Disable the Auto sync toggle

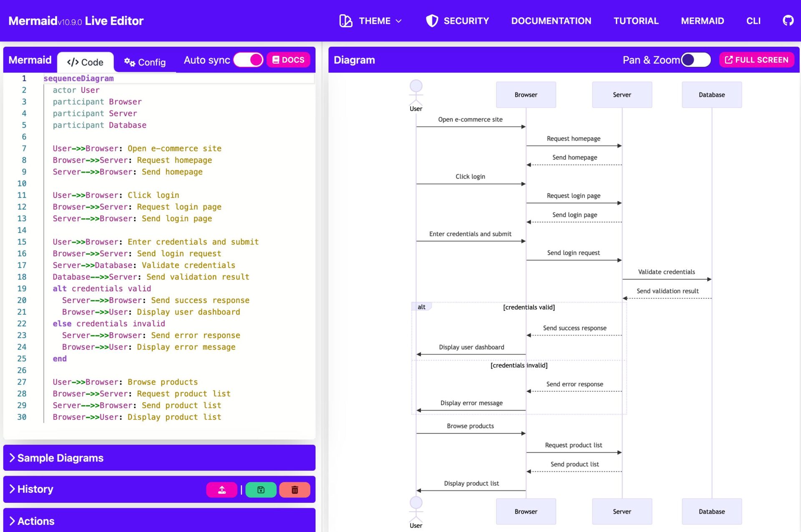pyautogui.click(x=248, y=60)
